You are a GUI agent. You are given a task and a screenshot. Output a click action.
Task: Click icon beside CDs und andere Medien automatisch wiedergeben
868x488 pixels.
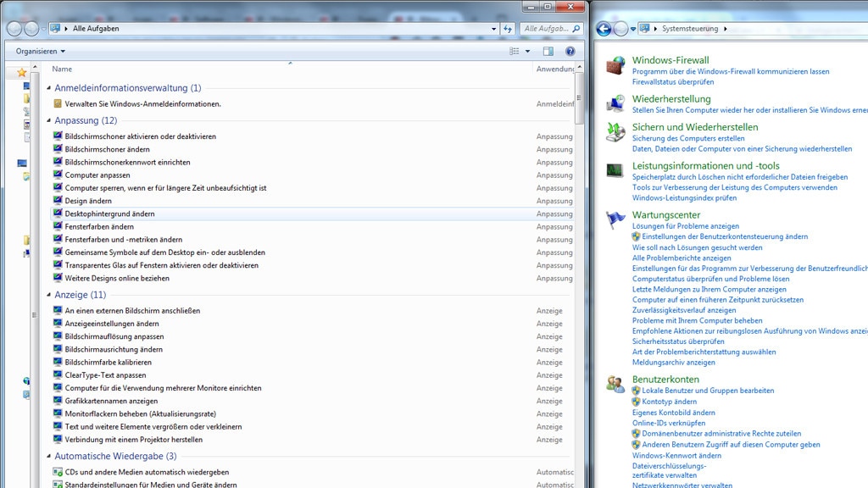(58, 472)
